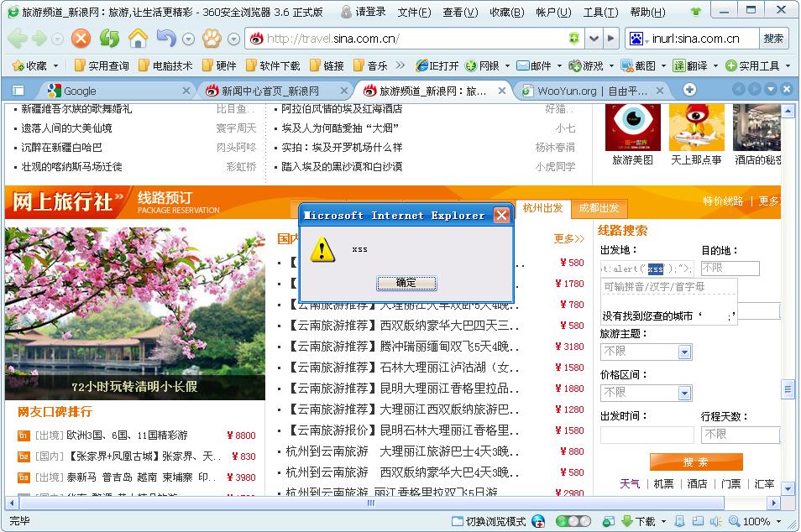Open the 音乐 bookmark folder
This screenshot has height=532, width=801.
click(x=371, y=65)
